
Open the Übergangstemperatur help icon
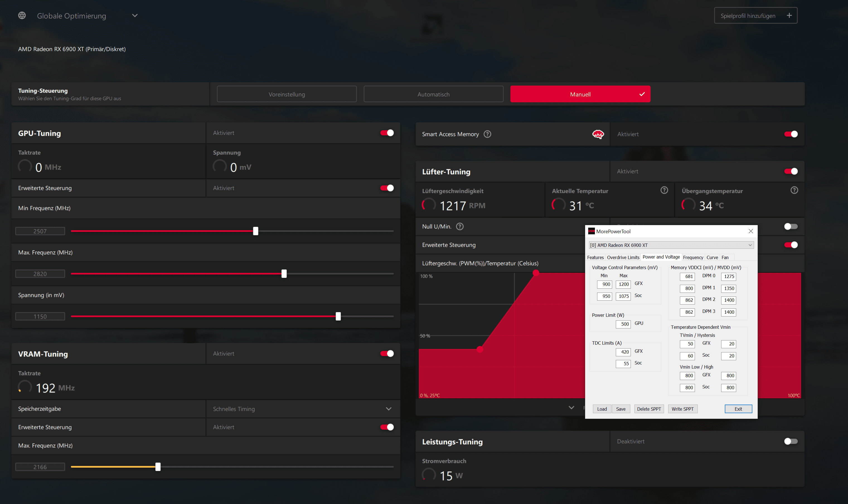coord(794,190)
